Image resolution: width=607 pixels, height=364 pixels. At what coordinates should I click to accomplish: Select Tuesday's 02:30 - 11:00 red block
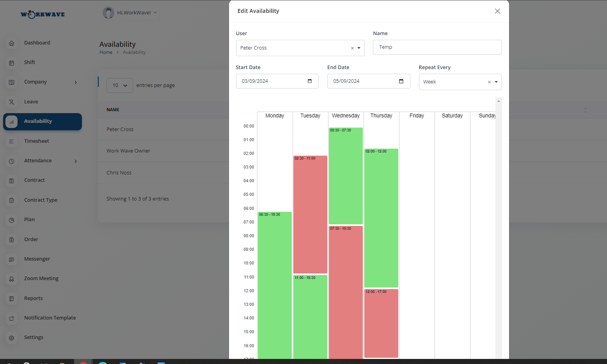311,215
